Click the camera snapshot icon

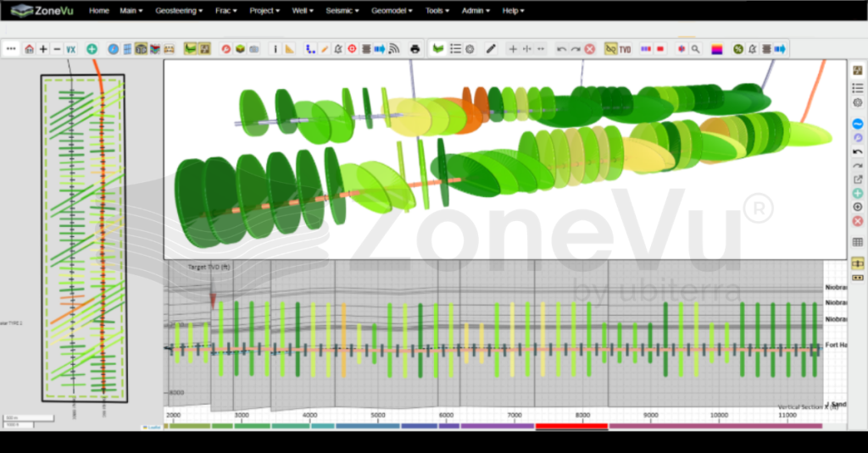254,49
